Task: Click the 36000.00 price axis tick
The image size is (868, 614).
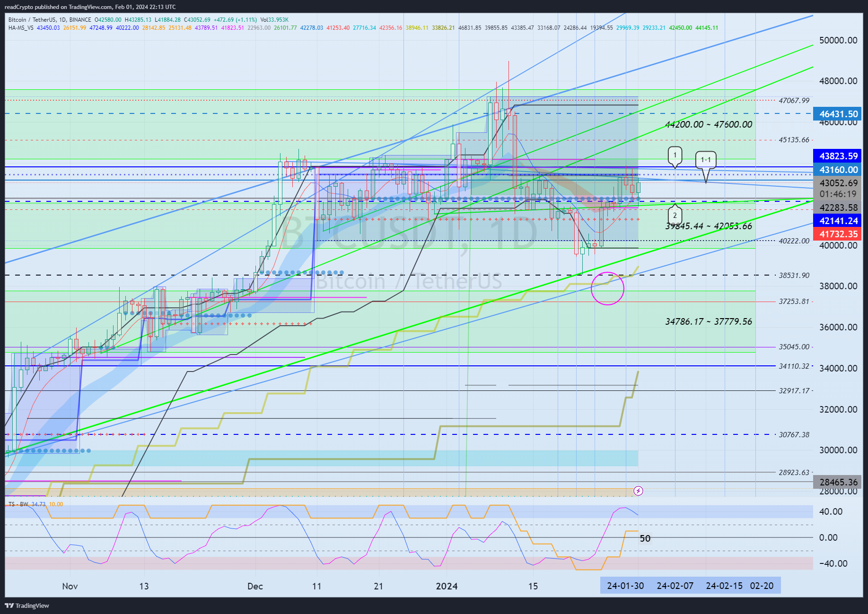Action: tap(838, 327)
